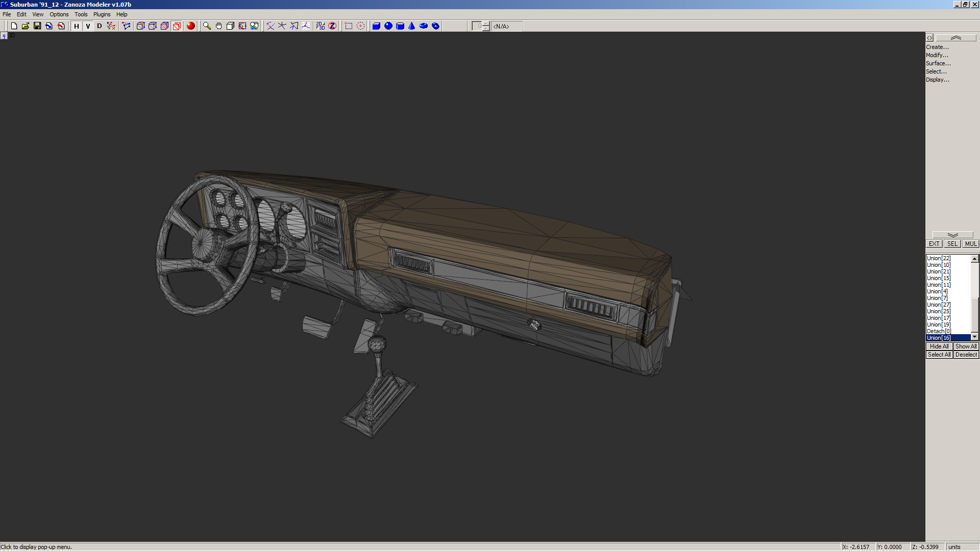
Task: Click the grid axes toolbar icon
Action: pyautogui.click(x=306, y=26)
